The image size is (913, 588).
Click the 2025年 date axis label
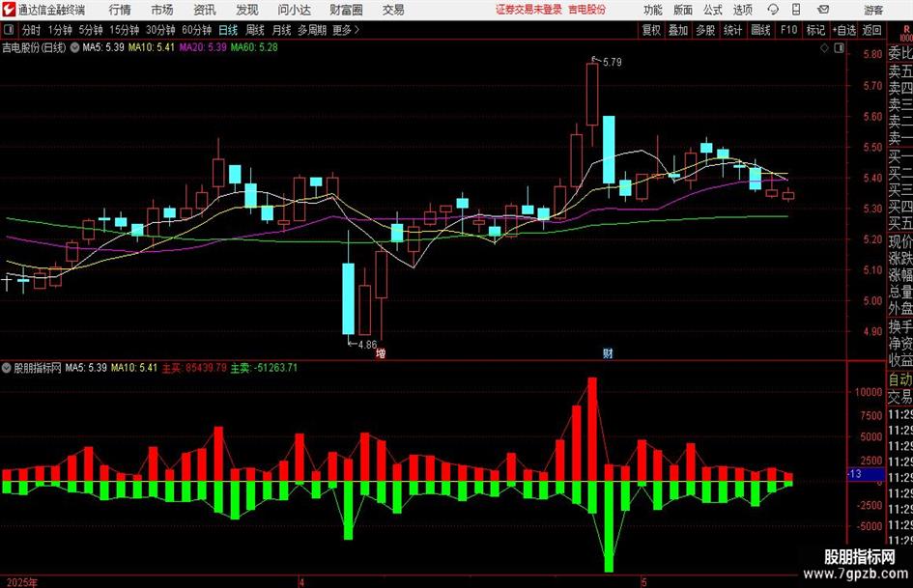(22, 582)
